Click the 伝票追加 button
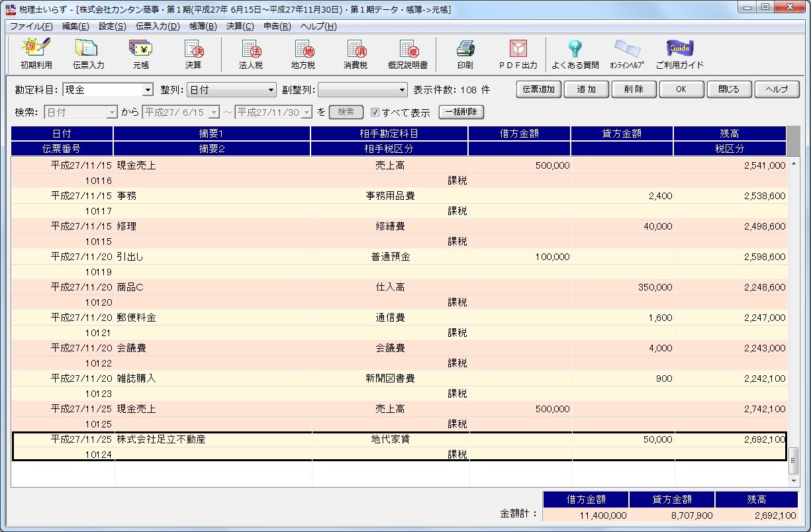Viewport: 811px width, 532px height. pos(538,89)
